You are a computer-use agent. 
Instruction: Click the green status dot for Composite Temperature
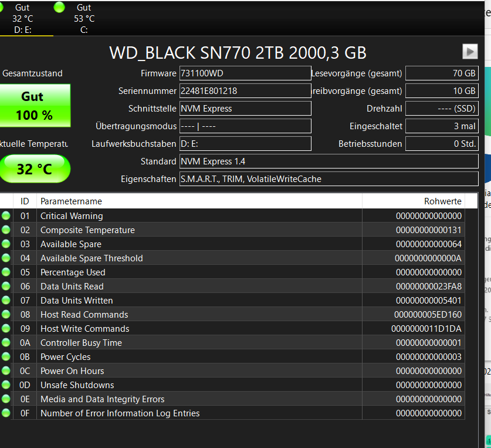coord(6,230)
